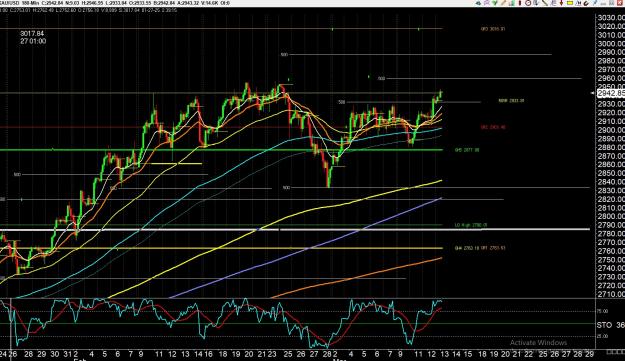Click the STO indicator label
The image size is (625, 361).
pyautogui.click(x=604, y=326)
